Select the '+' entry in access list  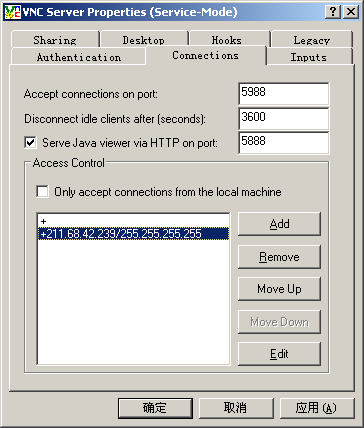tap(133, 221)
